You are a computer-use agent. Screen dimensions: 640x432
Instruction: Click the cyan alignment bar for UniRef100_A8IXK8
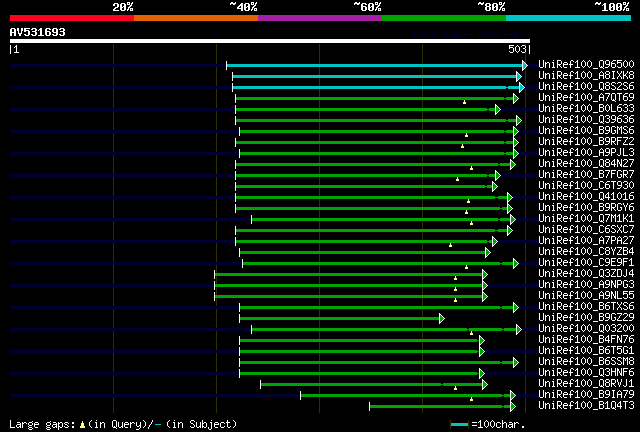pyautogui.click(x=374, y=76)
